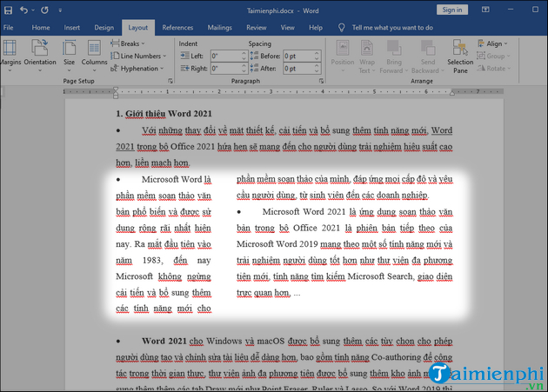Click the Save icon in the title bar
Image resolution: width=548 pixels, height=392 pixels.
[x=8, y=10]
